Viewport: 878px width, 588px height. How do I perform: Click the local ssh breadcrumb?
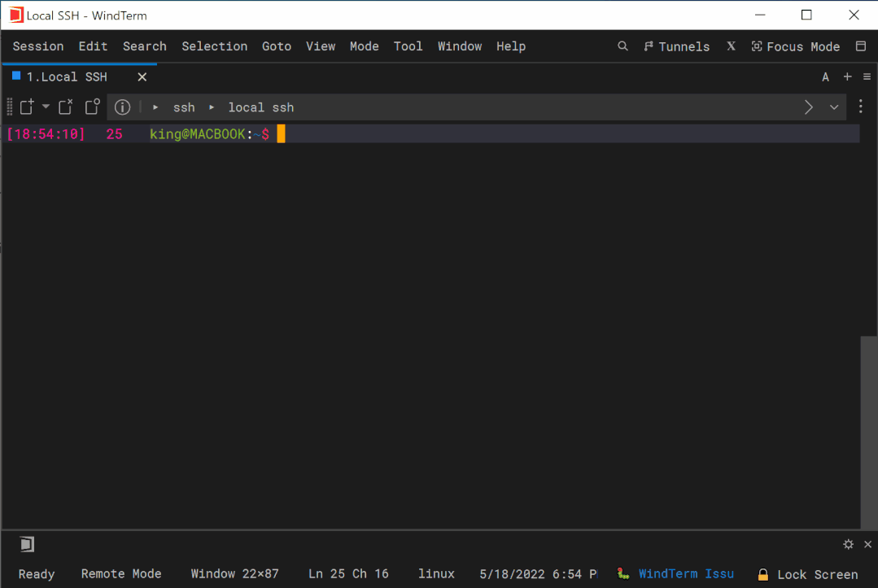(261, 107)
